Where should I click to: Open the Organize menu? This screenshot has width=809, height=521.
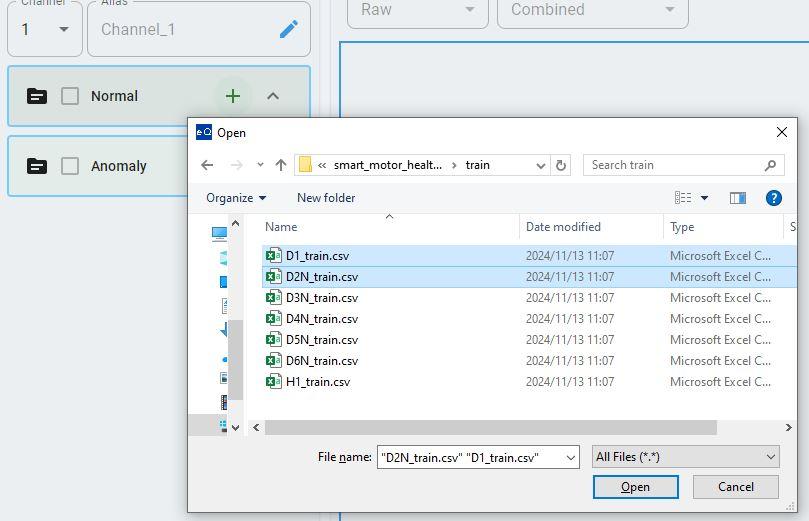[x=236, y=198]
